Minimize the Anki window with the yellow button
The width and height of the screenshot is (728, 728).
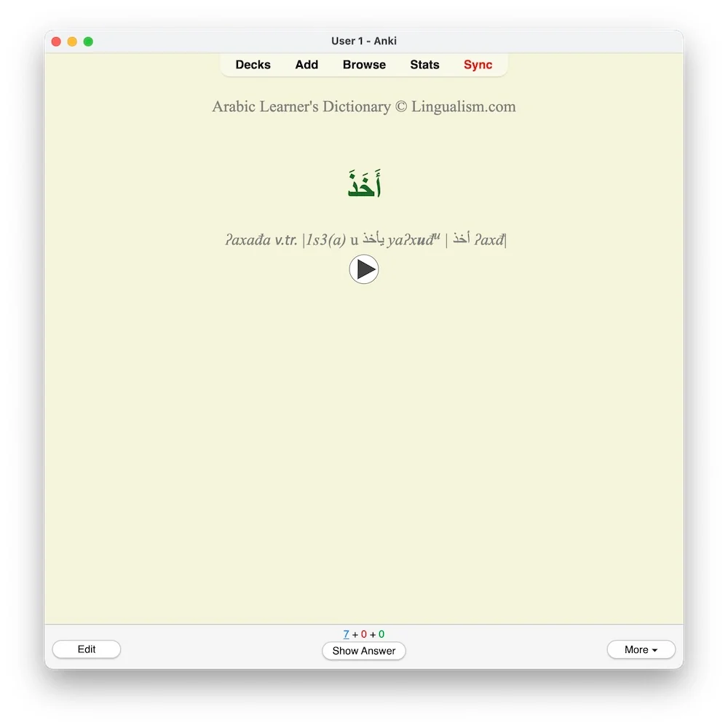(72, 41)
